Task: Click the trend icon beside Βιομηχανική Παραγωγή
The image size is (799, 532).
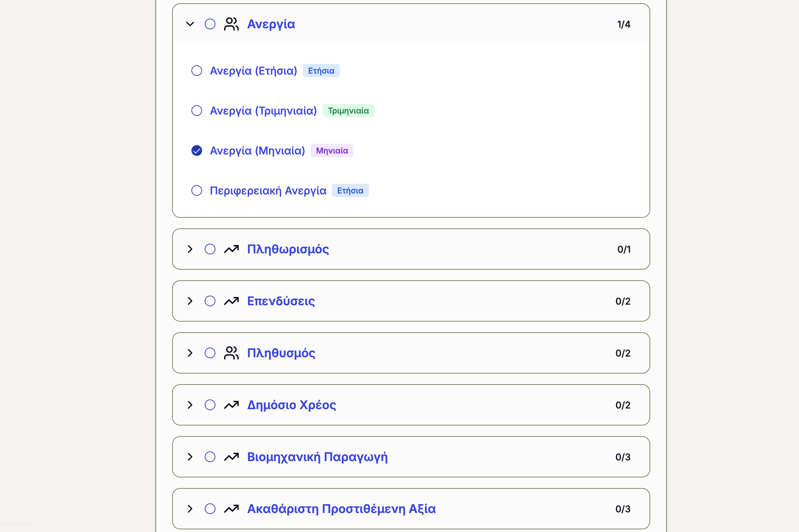Action: point(231,457)
